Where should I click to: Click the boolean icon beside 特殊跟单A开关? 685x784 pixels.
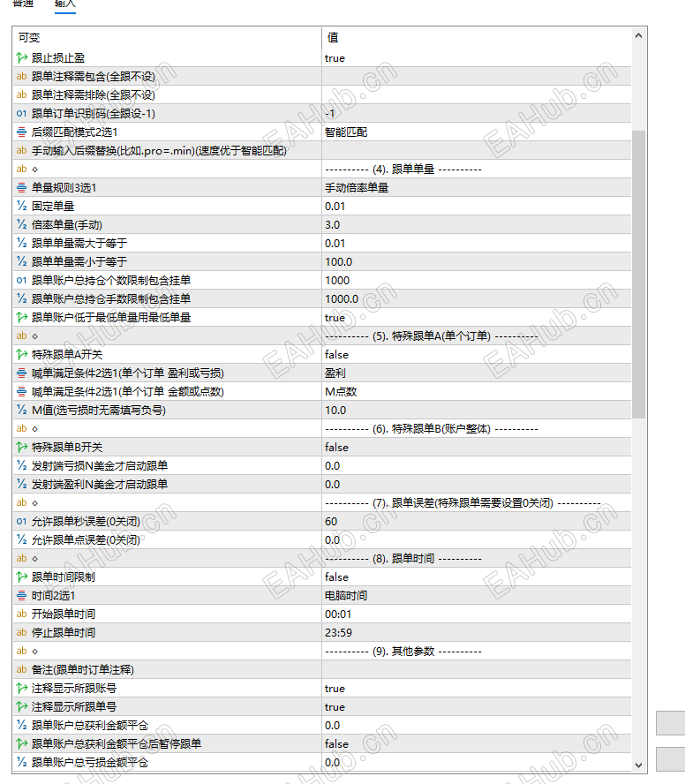[21, 355]
